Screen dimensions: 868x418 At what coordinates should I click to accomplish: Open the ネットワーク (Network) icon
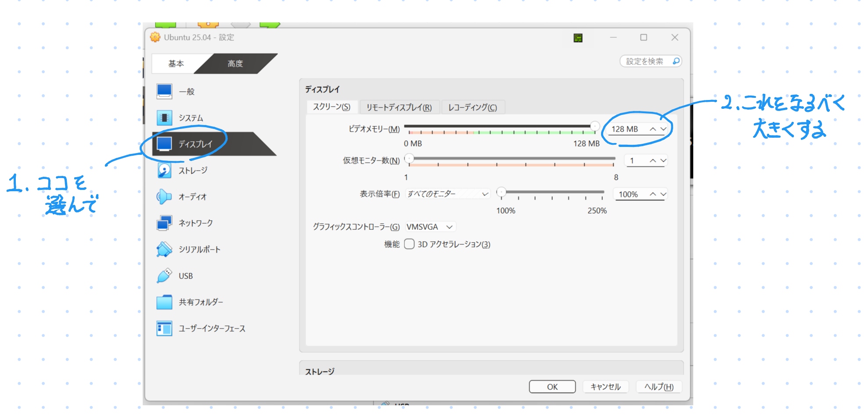[x=164, y=223]
